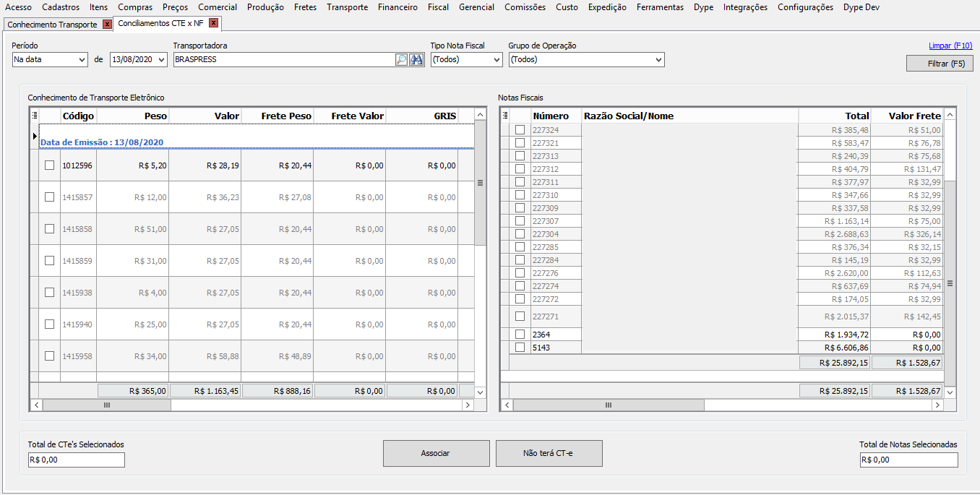Image resolution: width=980 pixels, height=495 pixels.
Task: Click the R$ 58,88 Valor cell
Action: tap(205, 356)
